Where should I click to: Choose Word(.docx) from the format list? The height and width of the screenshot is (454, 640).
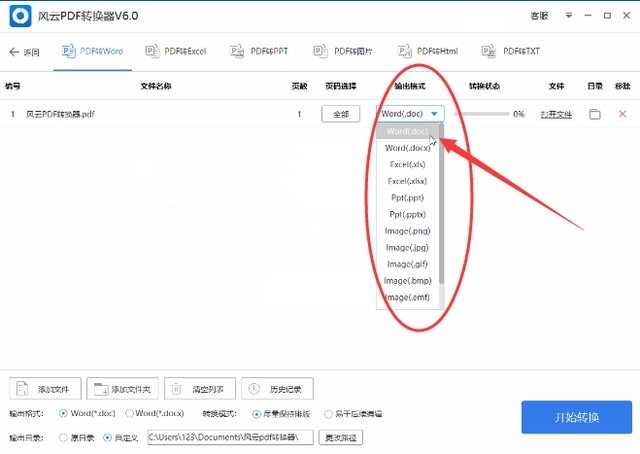pyautogui.click(x=407, y=148)
